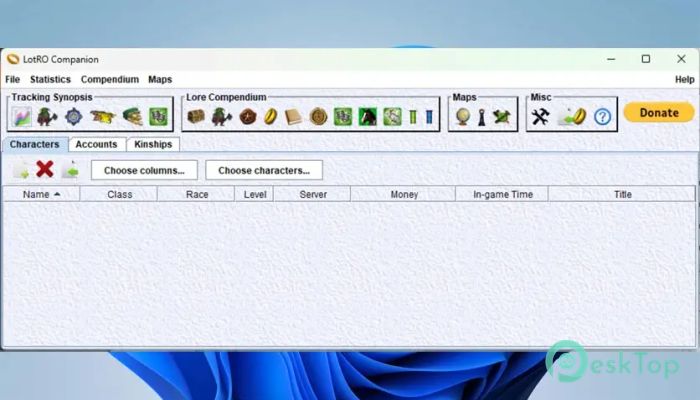
Task: Click the Choose columns... button
Action: [x=144, y=171]
